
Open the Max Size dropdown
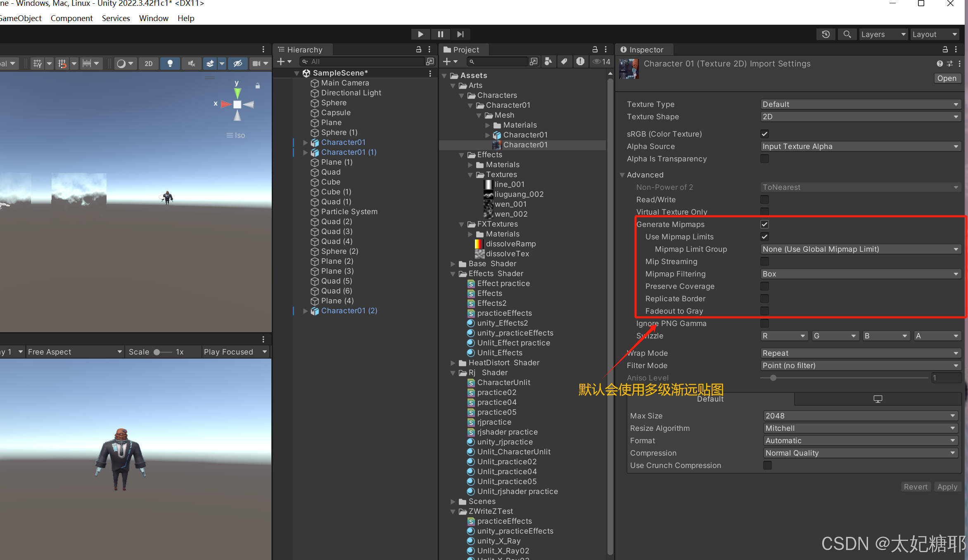[x=860, y=416]
